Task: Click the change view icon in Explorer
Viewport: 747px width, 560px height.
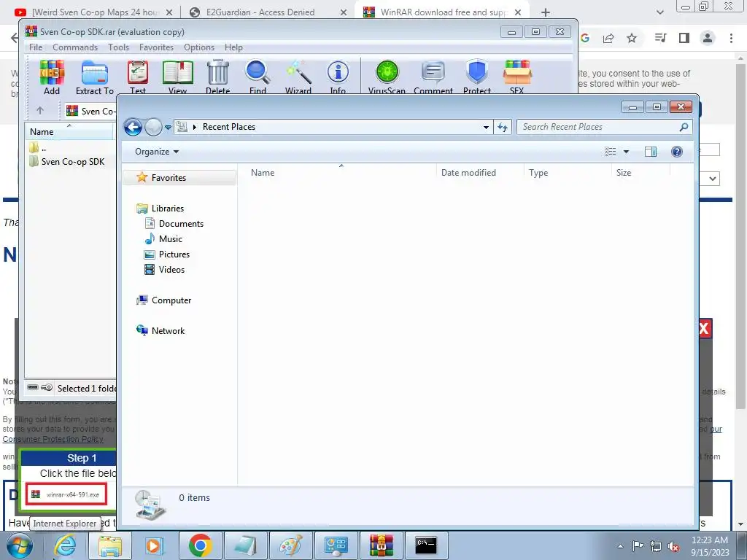Action: click(x=611, y=152)
